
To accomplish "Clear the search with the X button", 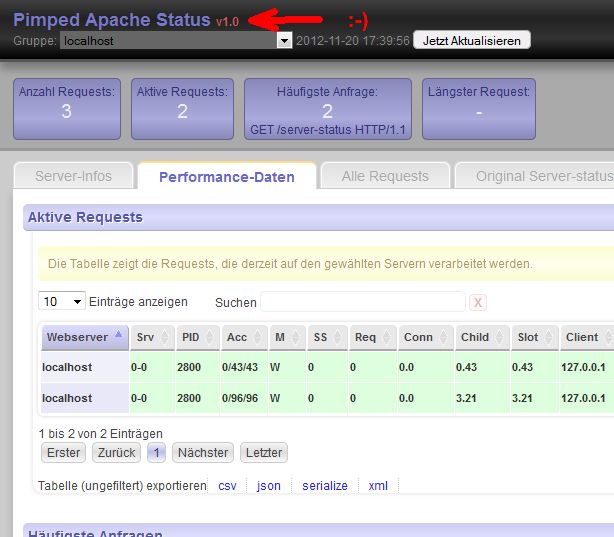I will [x=478, y=302].
